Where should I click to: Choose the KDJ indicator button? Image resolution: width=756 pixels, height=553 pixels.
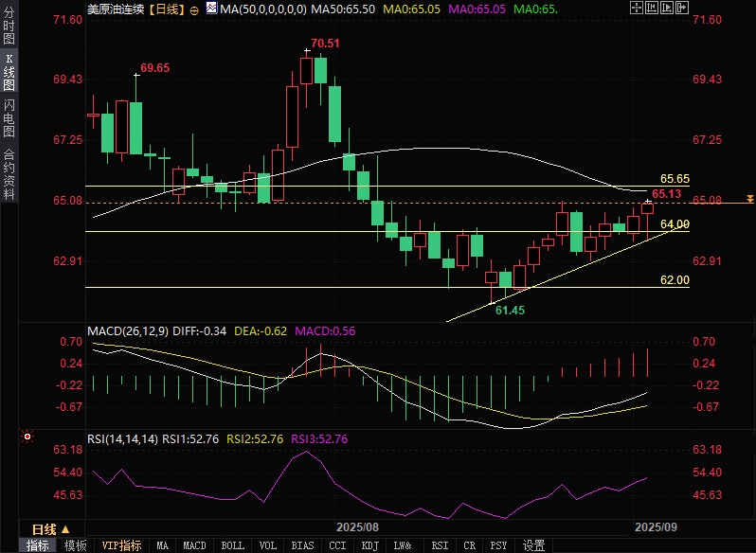click(370, 545)
